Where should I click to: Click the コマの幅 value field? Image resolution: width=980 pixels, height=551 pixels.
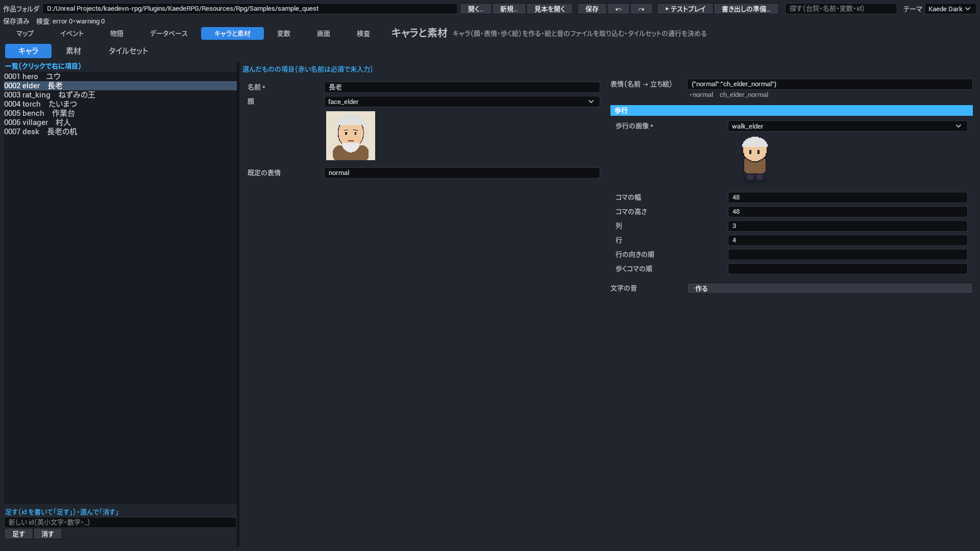pyautogui.click(x=847, y=197)
